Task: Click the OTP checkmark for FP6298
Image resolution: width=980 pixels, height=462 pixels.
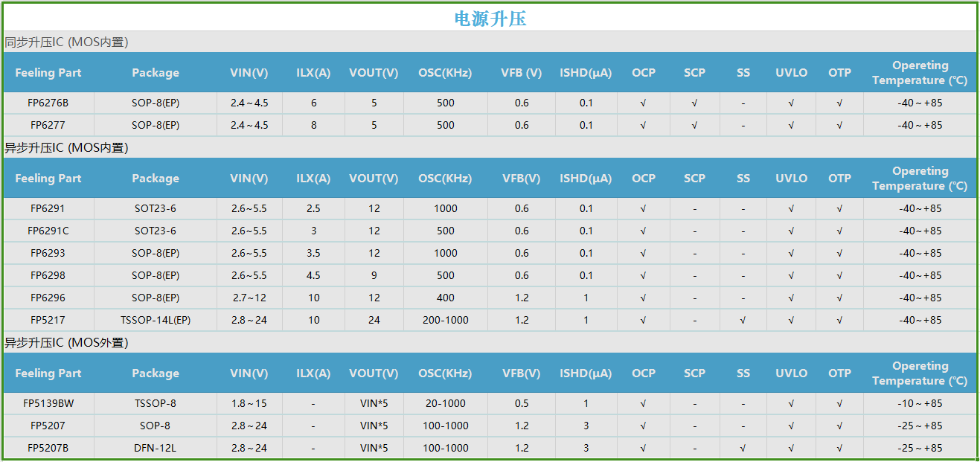Action: pos(839,275)
